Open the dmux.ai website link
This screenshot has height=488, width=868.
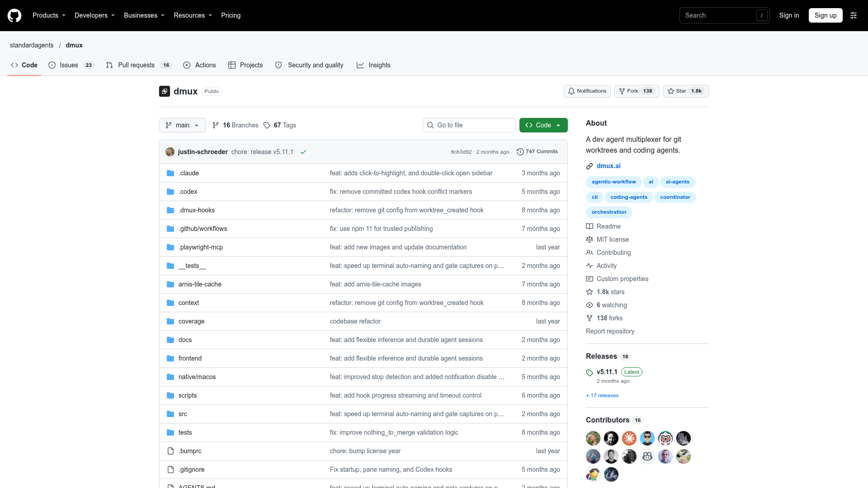(x=609, y=166)
